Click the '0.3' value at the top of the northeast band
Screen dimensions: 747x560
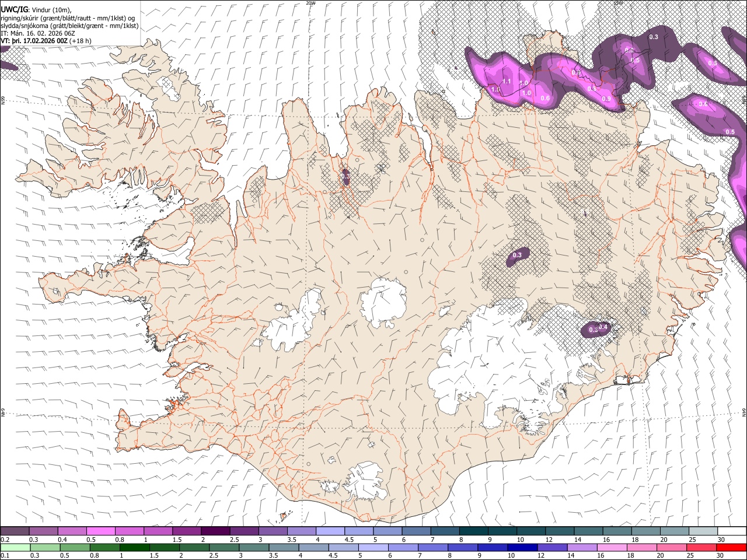[654, 37]
